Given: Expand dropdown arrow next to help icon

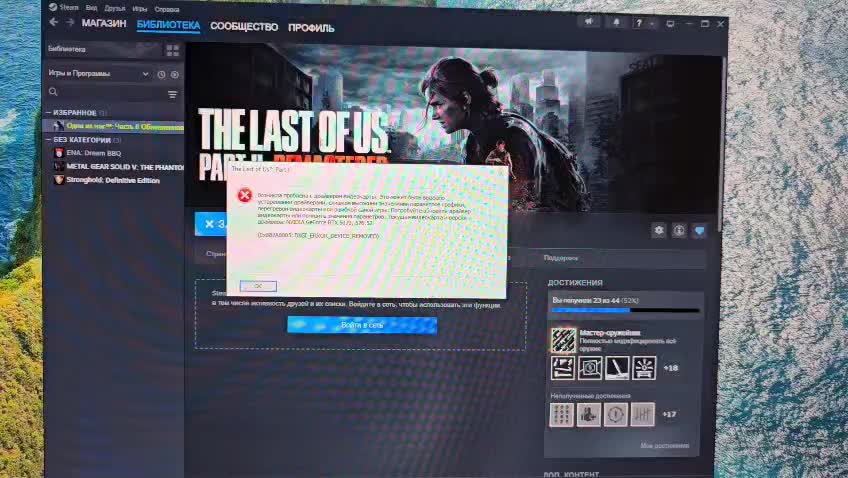Looking at the screenshot, I should 652,24.
